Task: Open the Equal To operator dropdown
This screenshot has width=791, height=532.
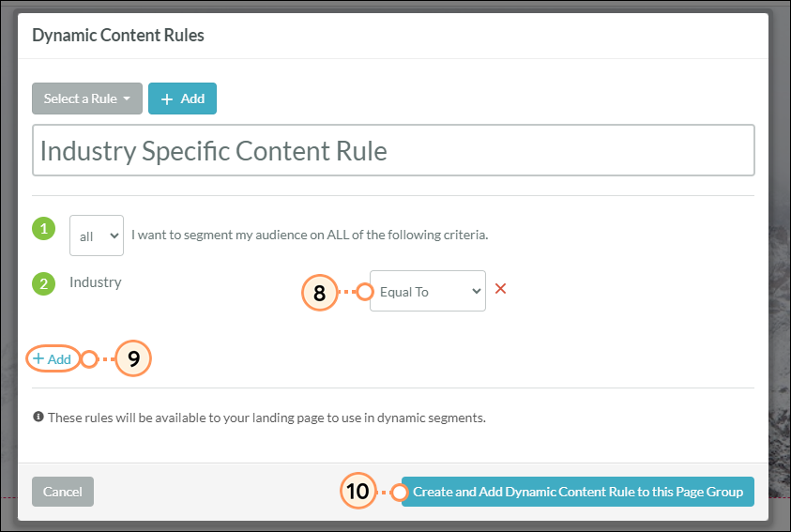Action: coord(427,291)
